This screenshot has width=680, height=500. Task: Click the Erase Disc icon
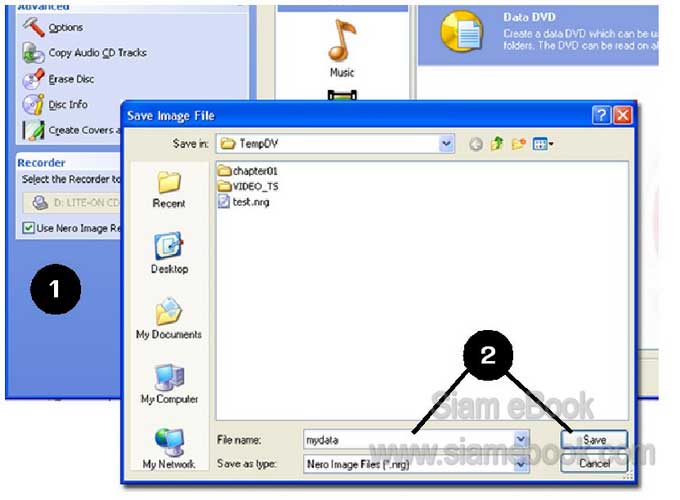click(33, 79)
